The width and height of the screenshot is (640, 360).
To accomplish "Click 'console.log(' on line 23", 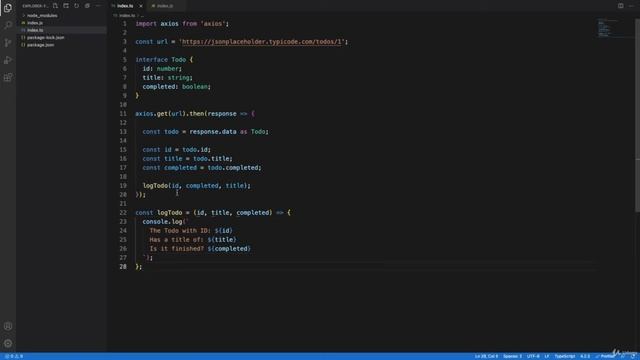I will coord(164,222).
